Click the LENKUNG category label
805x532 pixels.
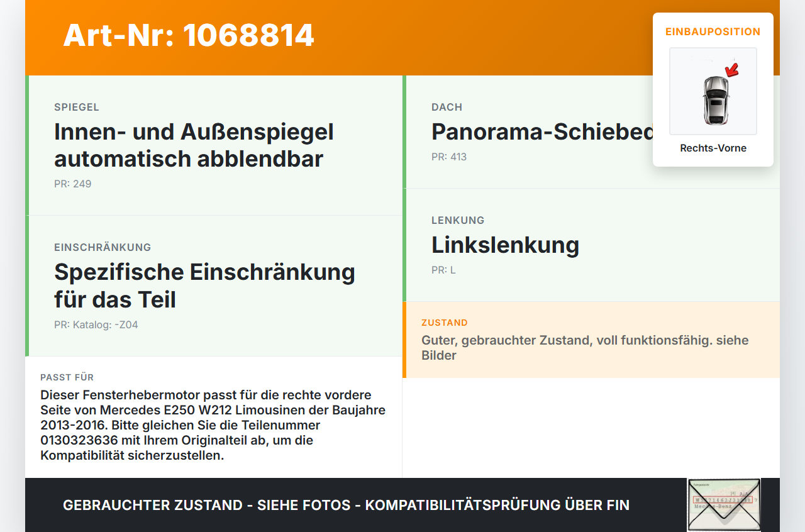[458, 221]
